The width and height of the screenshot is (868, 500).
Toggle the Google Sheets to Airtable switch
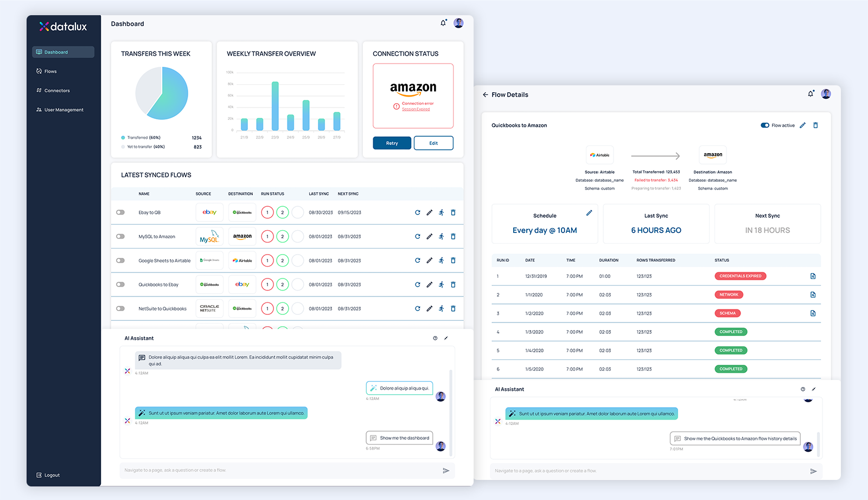[120, 260]
